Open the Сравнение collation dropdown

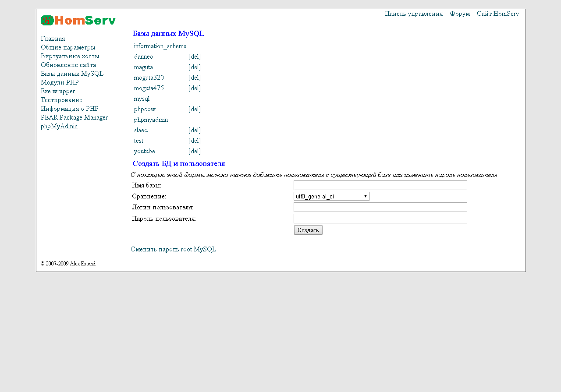tap(331, 197)
